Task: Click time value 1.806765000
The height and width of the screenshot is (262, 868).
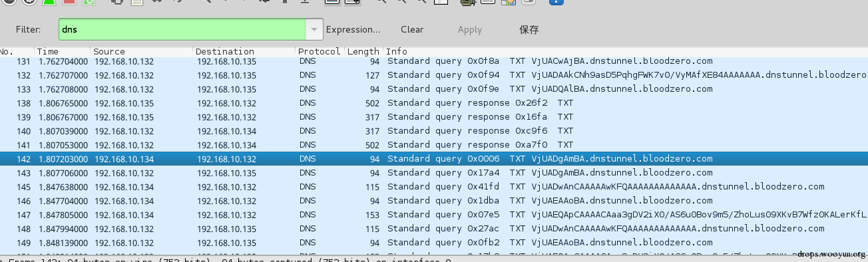Action: (x=63, y=103)
